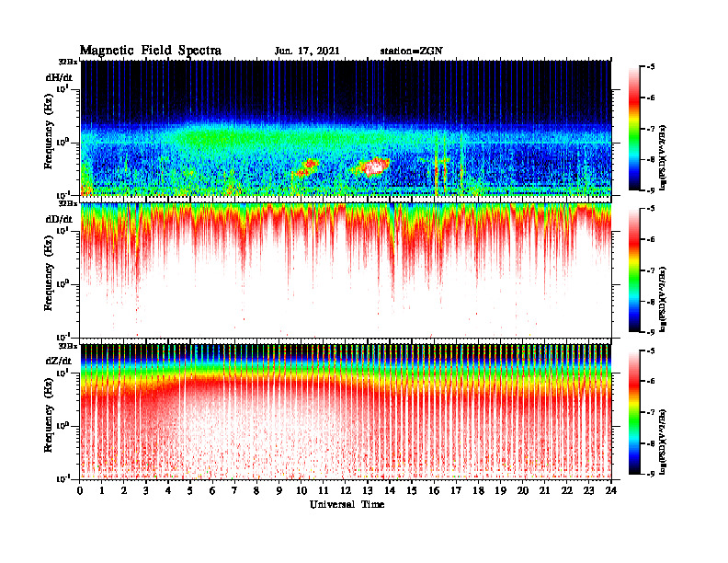Click hour tick label 7 on time axis
This screenshot has width=728, height=563.
click(235, 491)
